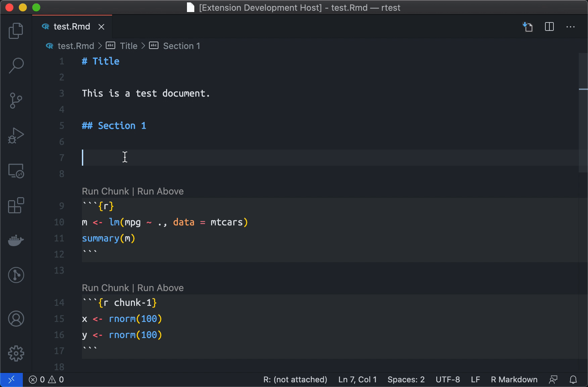This screenshot has width=588, height=387.
Task: Click line number 10 in the gutter
Action: pyautogui.click(x=59, y=222)
